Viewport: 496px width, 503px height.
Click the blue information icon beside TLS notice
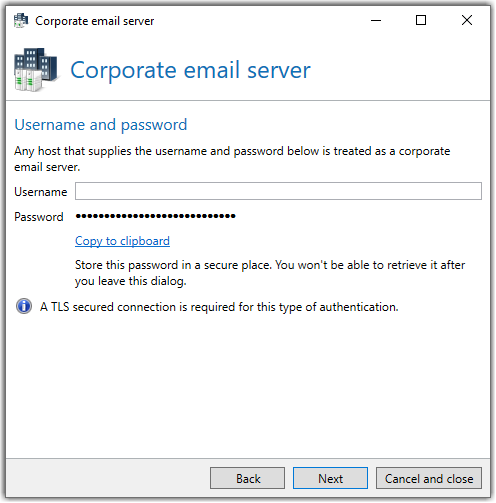24,307
